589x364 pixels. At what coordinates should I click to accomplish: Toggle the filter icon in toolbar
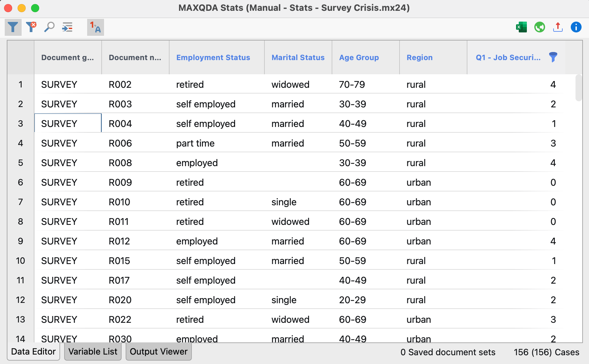13,27
